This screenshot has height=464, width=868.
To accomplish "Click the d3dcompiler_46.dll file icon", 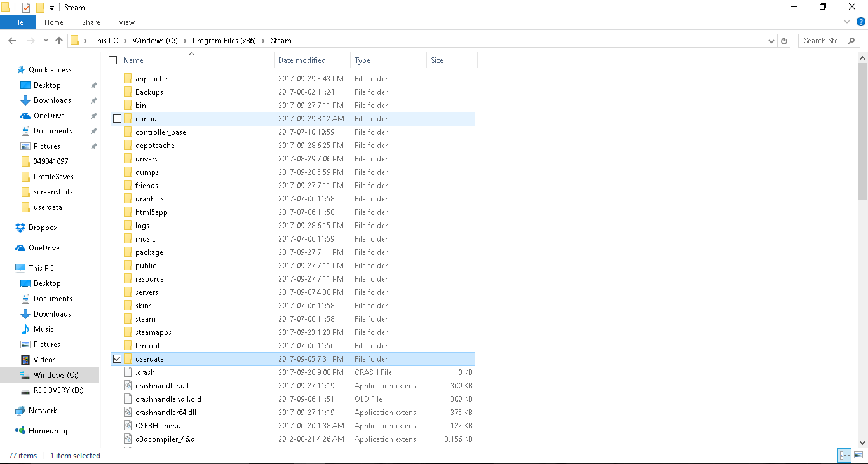I will pyautogui.click(x=127, y=439).
